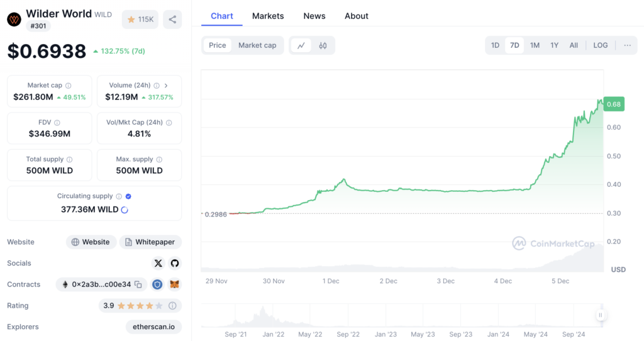Open the share icon button
Viewport: 644px width, 341px height.
pos(172,20)
